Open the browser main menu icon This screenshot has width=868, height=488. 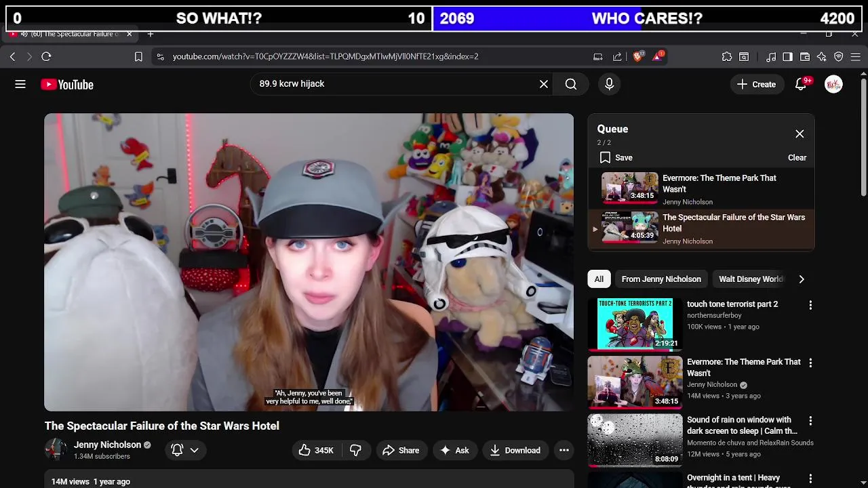pyautogui.click(x=856, y=56)
